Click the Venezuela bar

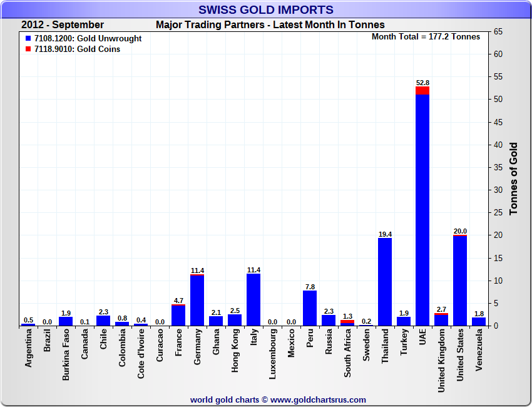pos(479,322)
